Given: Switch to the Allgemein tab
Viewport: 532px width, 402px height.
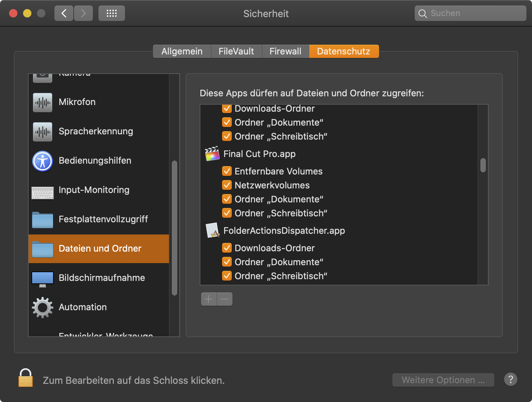Looking at the screenshot, I should [182, 51].
